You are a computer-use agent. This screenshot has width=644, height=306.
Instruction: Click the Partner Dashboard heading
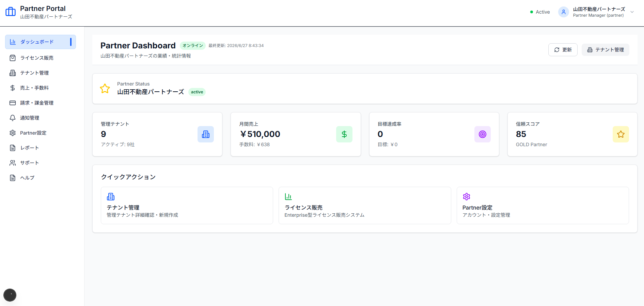tap(138, 46)
